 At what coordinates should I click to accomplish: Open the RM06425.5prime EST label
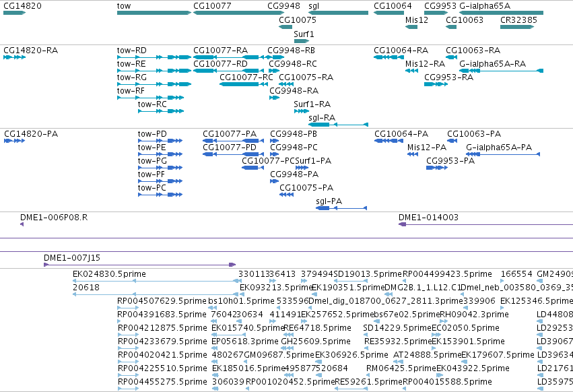coord(401,368)
